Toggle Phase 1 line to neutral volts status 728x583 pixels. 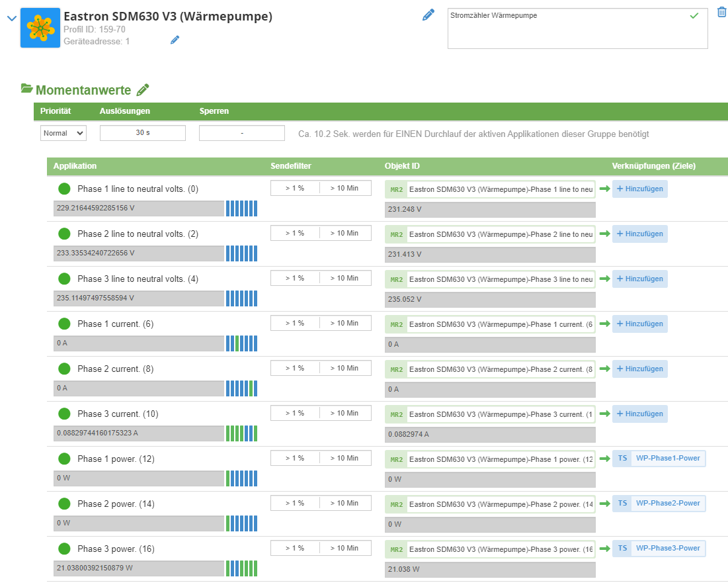(65, 189)
